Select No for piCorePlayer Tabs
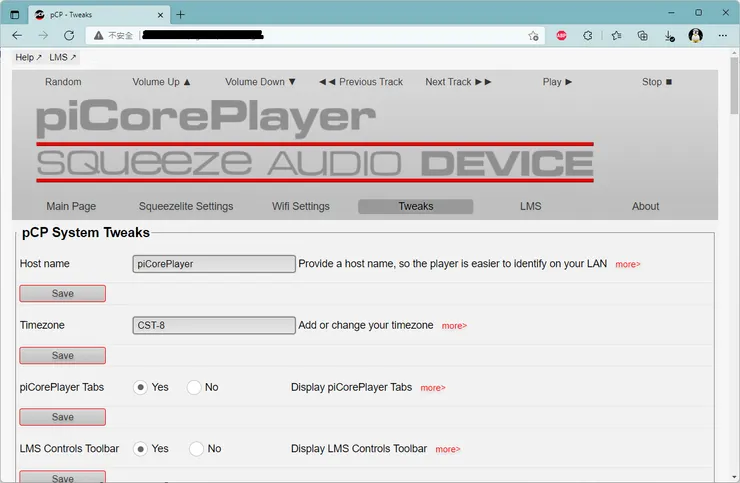Screen dimensions: 740x483 pyautogui.click(x=194, y=387)
